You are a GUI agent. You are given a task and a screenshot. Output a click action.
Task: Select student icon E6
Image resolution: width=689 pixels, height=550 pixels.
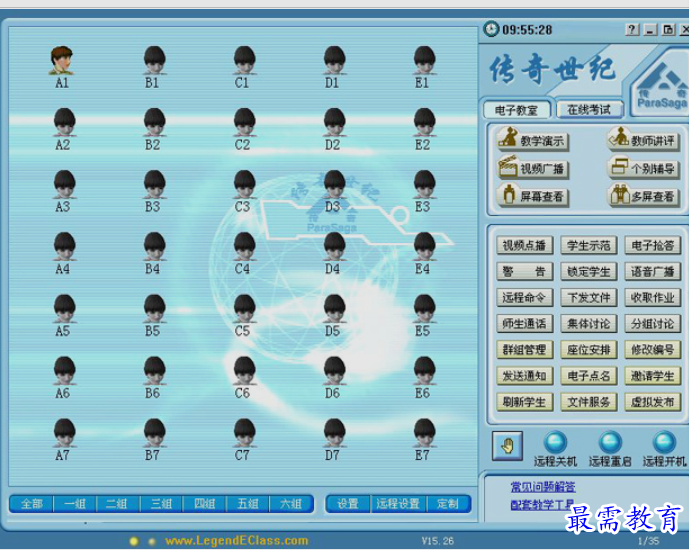pyautogui.click(x=424, y=371)
